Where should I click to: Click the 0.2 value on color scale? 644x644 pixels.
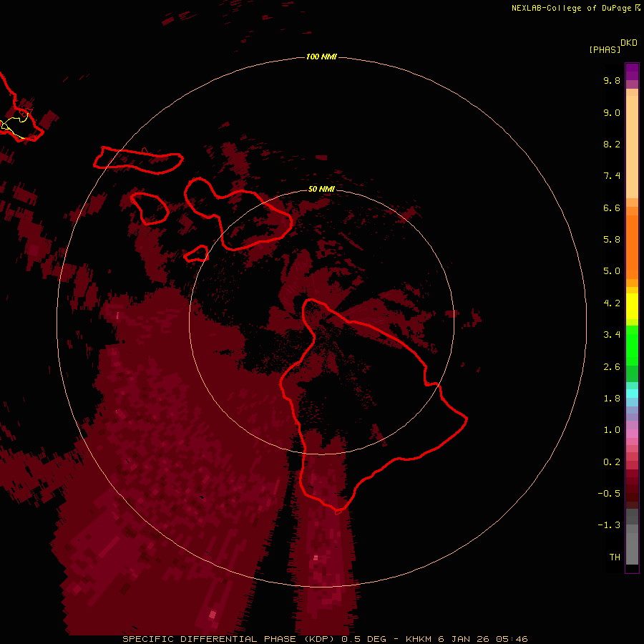[612, 462]
